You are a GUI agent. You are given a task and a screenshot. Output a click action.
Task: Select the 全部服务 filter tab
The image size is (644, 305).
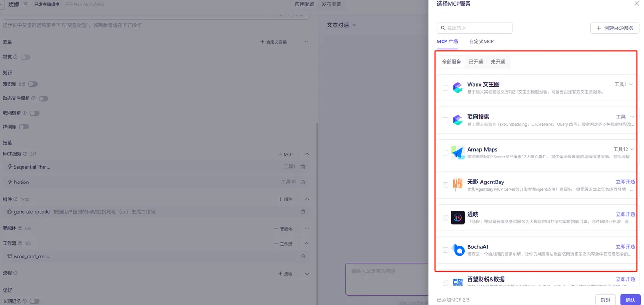(451, 62)
